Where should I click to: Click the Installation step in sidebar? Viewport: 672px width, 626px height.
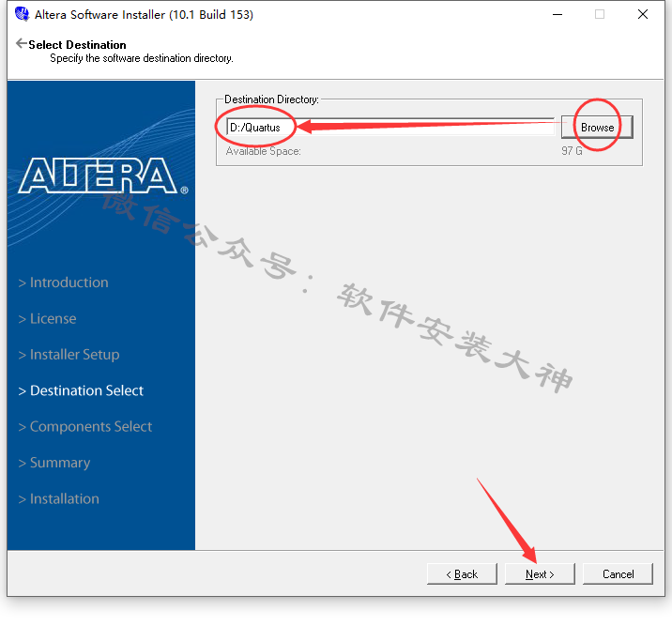point(64,498)
